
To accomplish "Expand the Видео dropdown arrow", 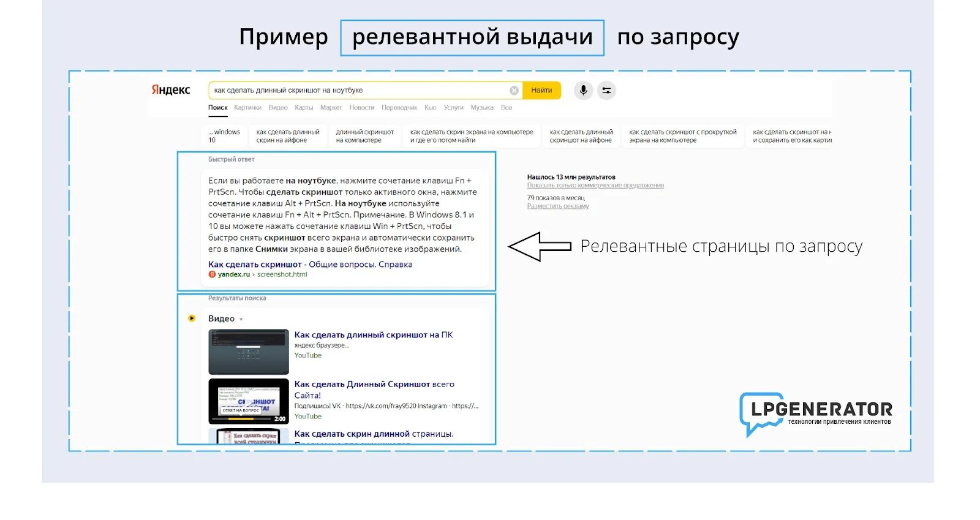I will pos(241,319).
